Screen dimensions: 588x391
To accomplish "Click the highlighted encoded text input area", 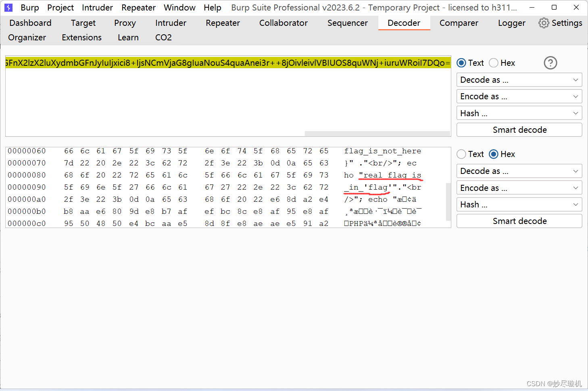I will tap(226, 63).
